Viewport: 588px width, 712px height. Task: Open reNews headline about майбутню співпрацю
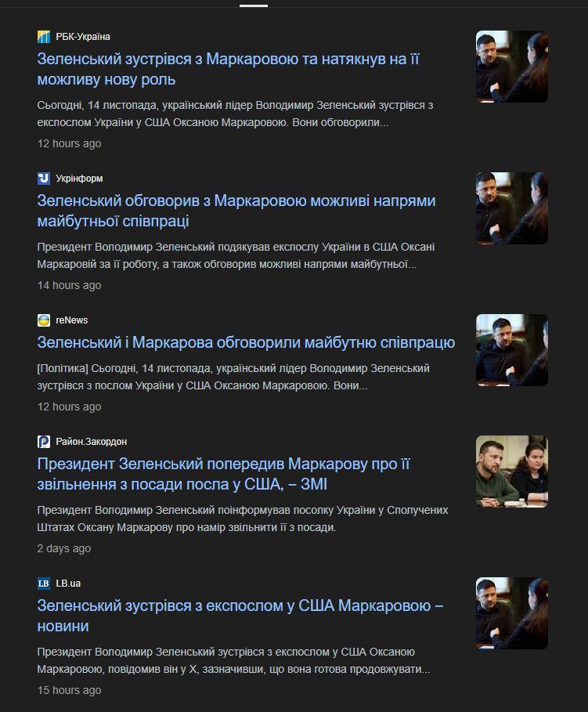(246, 342)
